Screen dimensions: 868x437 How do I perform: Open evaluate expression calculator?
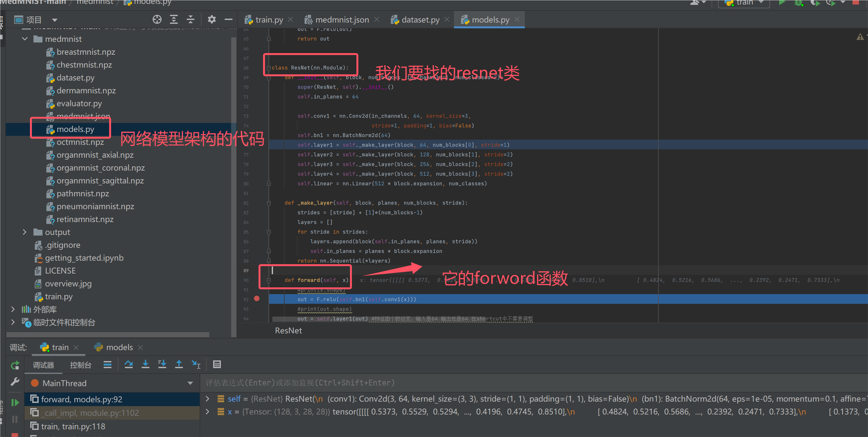coord(217,365)
